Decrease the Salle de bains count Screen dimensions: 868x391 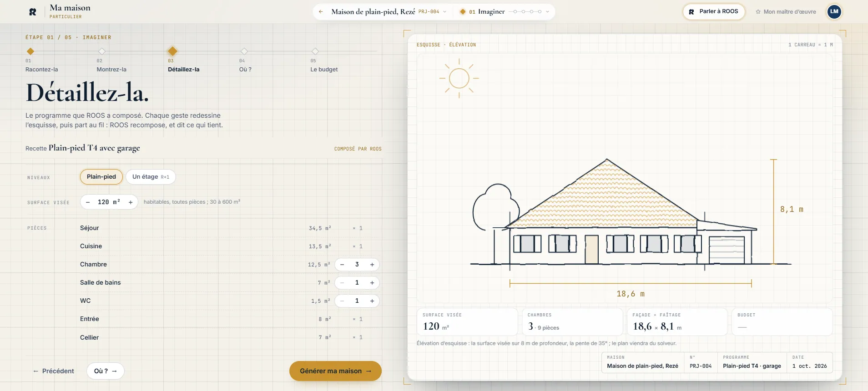[342, 283]
